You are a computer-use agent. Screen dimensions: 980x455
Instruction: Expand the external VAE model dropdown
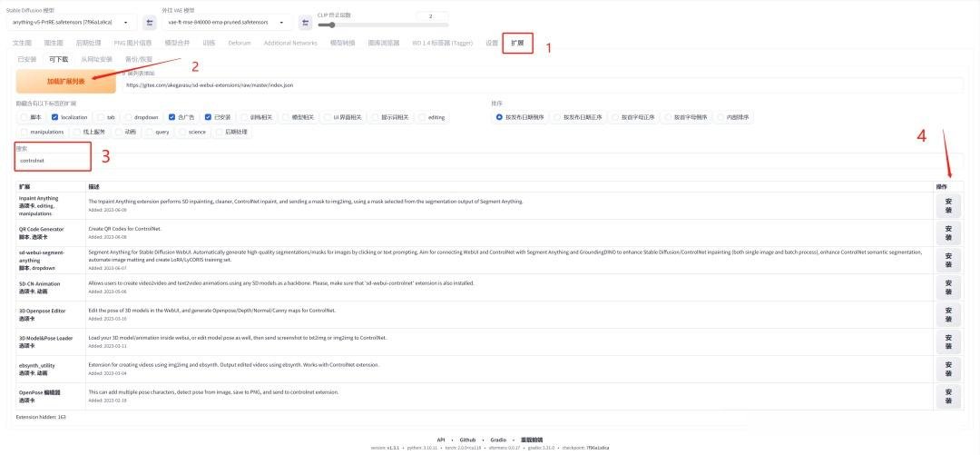227,22
